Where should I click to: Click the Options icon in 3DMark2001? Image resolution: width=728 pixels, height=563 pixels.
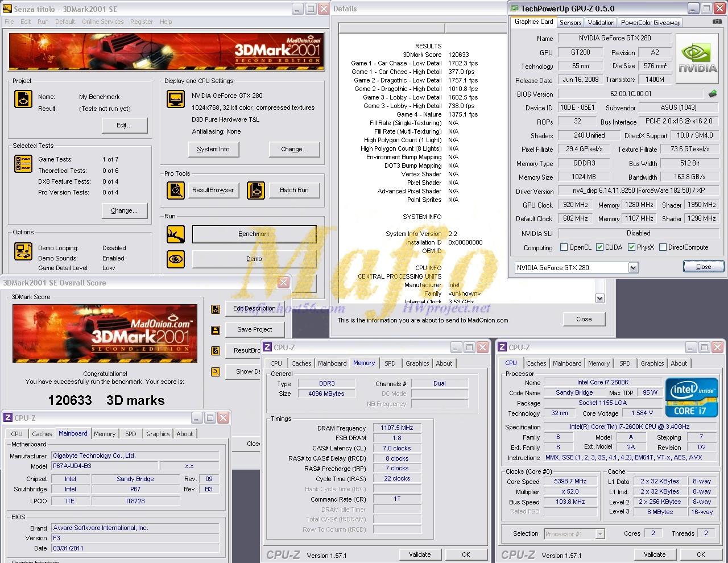point(23,251)
